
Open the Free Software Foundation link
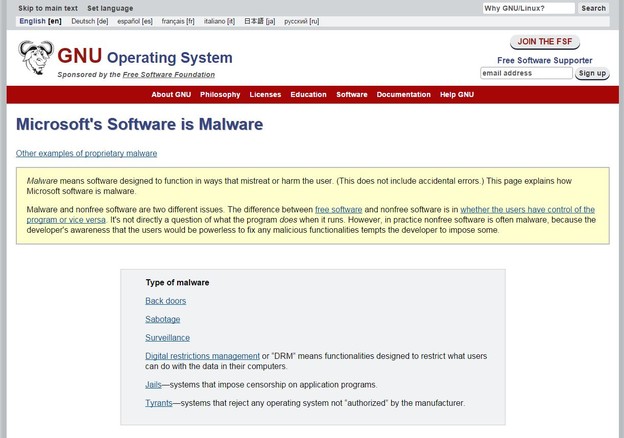(169, 74)
